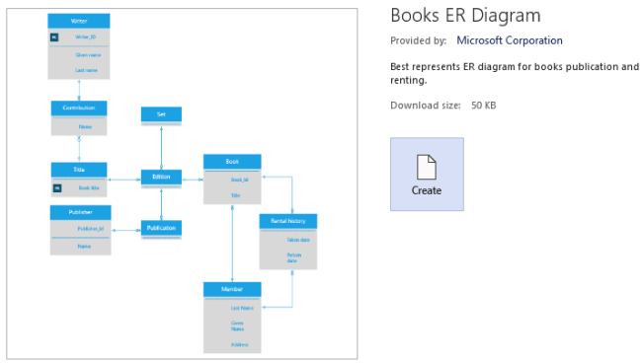Screen dimensions: 642x364
Task: Click the Given name attribute in Writer entity
Action: (88, 55)
